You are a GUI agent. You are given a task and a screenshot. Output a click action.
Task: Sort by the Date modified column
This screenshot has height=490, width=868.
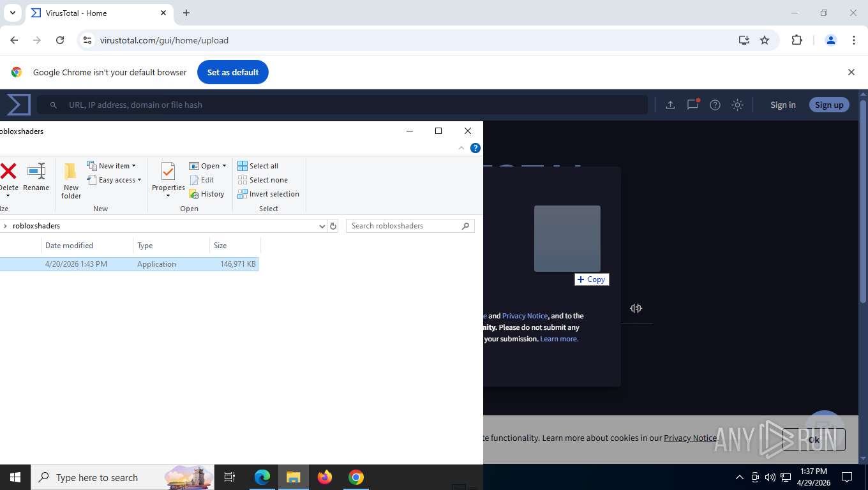pyautogui.click(x=87, y=246)
